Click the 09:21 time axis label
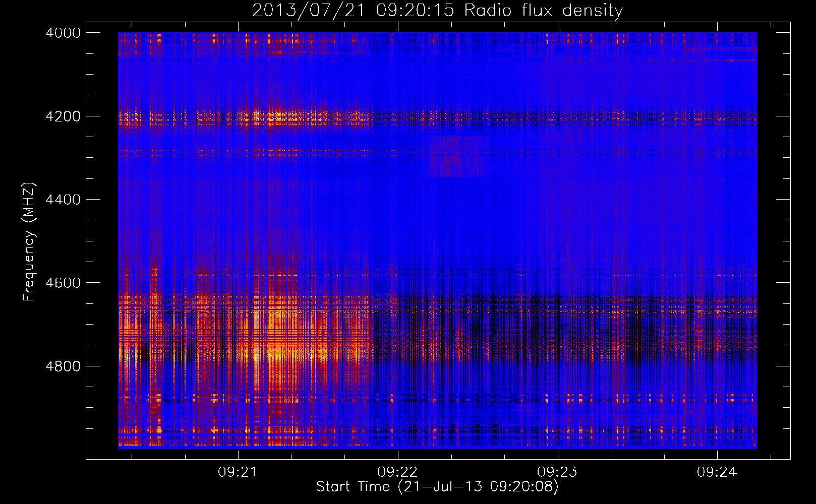The image size is (816, 504). click(x=238, y=472)
